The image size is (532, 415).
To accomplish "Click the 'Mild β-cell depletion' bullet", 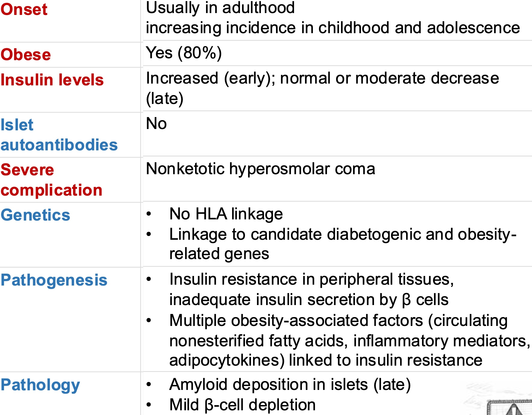I will point(242,405).
